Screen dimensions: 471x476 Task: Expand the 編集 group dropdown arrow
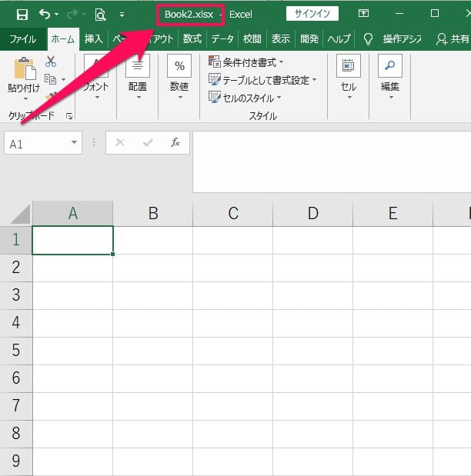click(391, 98)
